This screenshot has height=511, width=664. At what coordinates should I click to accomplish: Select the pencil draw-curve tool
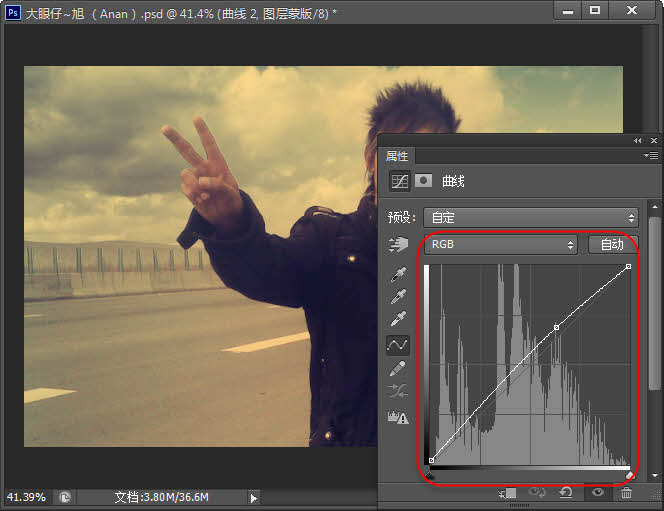click(x=397, y=369)
